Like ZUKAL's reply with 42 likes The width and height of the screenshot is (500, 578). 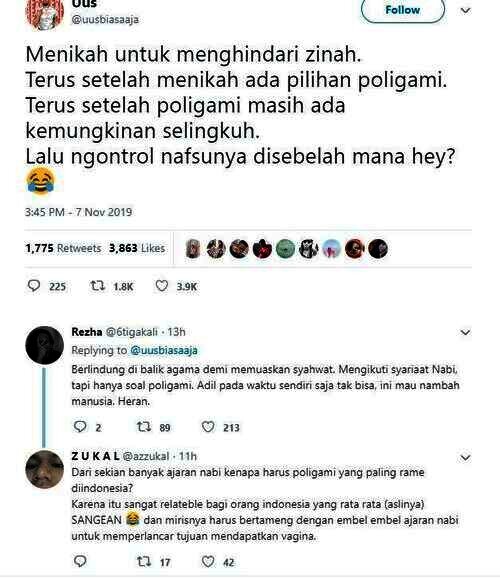pyautogui.click(x=208, y=562)
